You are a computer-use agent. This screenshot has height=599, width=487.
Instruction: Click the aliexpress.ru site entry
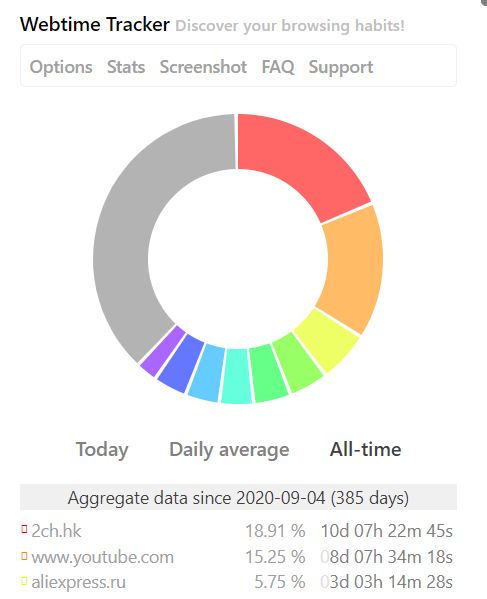(78, 582)
